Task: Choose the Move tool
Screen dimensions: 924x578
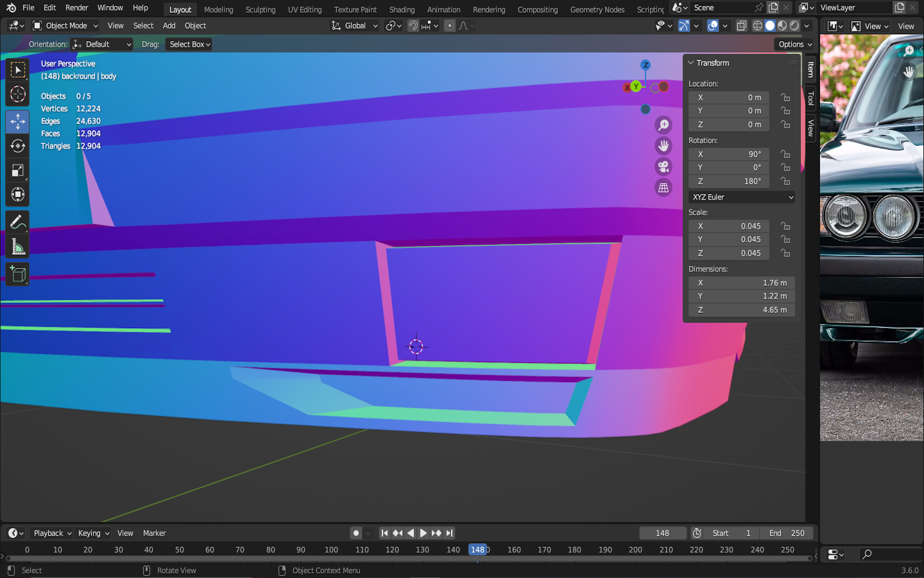Action: pyautogui.click(x=17, y=121)
